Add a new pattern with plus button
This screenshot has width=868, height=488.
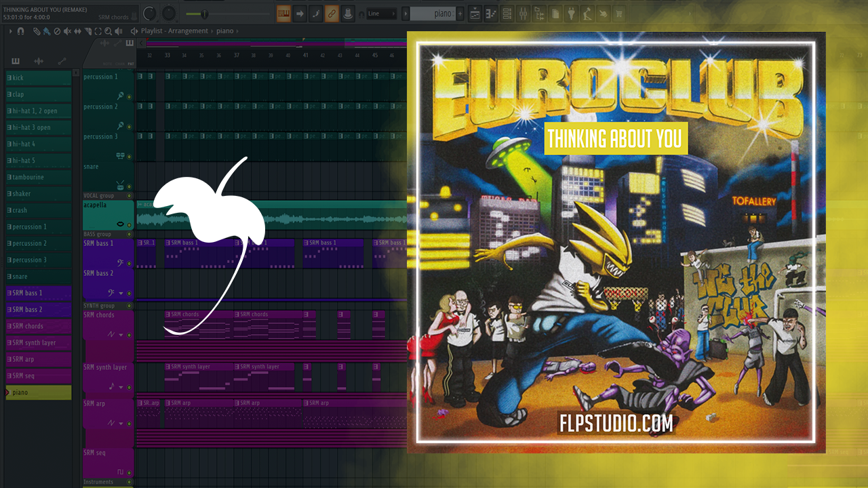(460, 14)
